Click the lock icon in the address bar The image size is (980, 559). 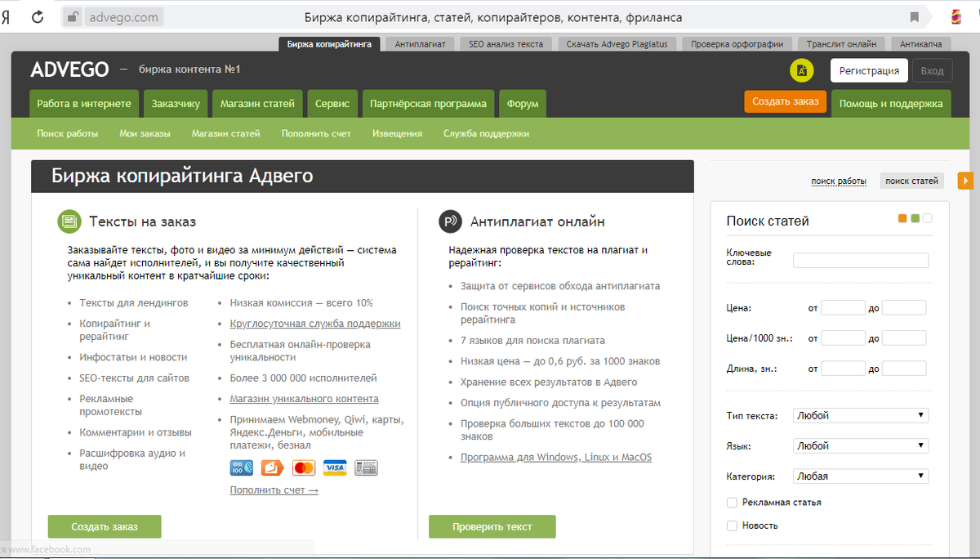[73, 16]
